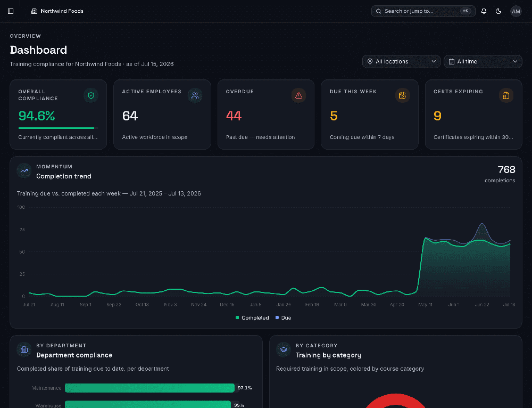The image size is (532, 408).
Task: Click the 97.1% value label
Action: pyautogui.click(x=245, y=388)
